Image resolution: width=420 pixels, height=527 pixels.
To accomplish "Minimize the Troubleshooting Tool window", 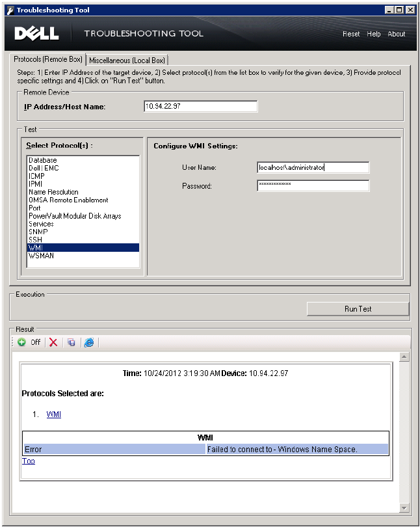I will click(389, 10).
